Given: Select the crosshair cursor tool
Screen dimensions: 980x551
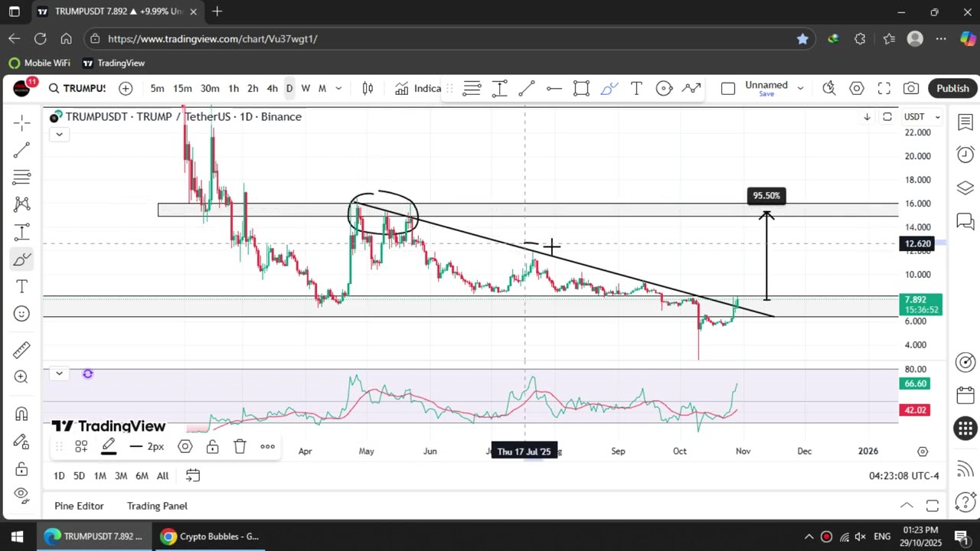Looking at the screenshot, I should coord(21,123).
